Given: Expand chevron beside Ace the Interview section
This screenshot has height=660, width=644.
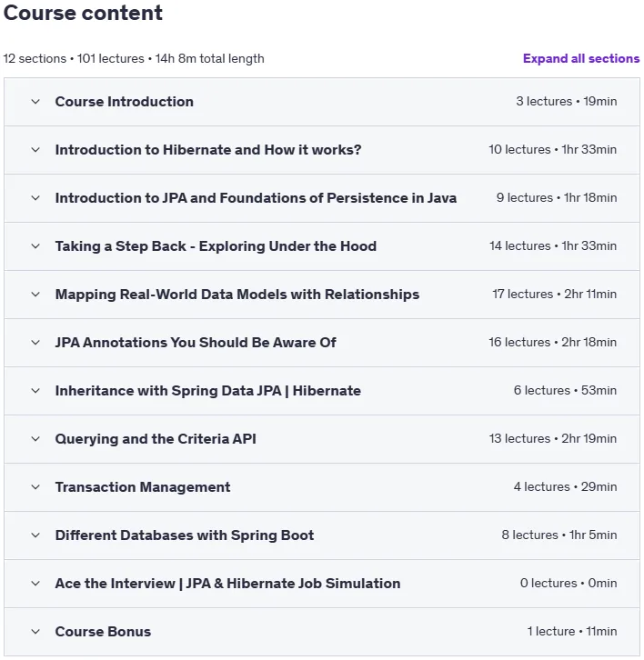Looking at the screenshot, I should (35, 584).
